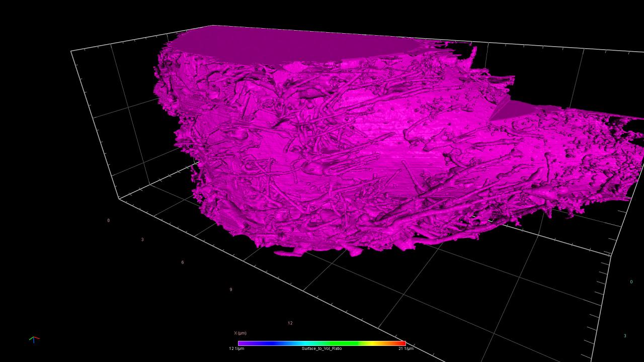Image resolution: width=644 pixels, height=362 pixels.
Task: Click the 6 tick label below the surface
Action: [x=183, y=262]
